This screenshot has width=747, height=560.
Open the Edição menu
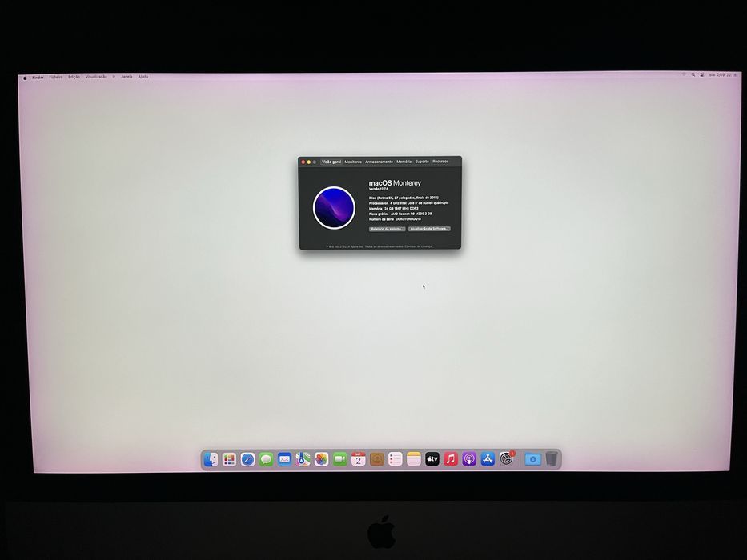click(74, 77)
